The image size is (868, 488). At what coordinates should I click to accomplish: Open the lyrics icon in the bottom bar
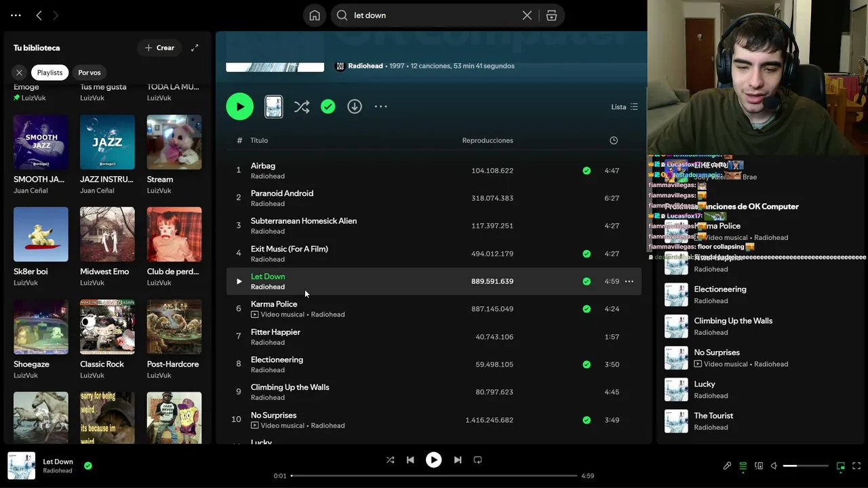click(x=727, y=466)
